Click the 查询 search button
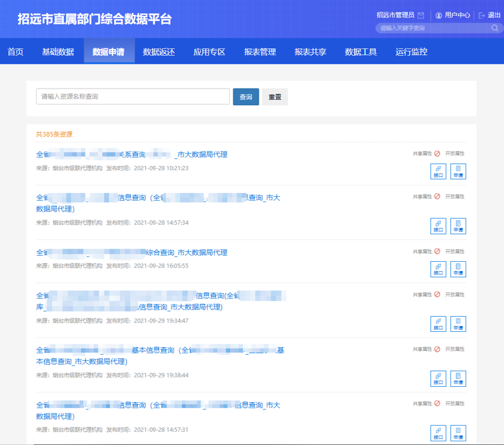Viewport: 504px width, 445px height. [246, 97]
